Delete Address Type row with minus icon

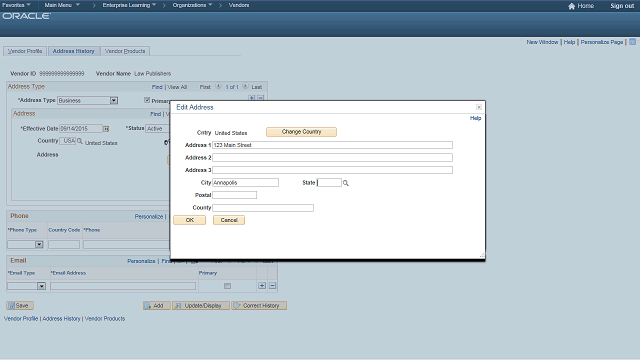point(261,98)
